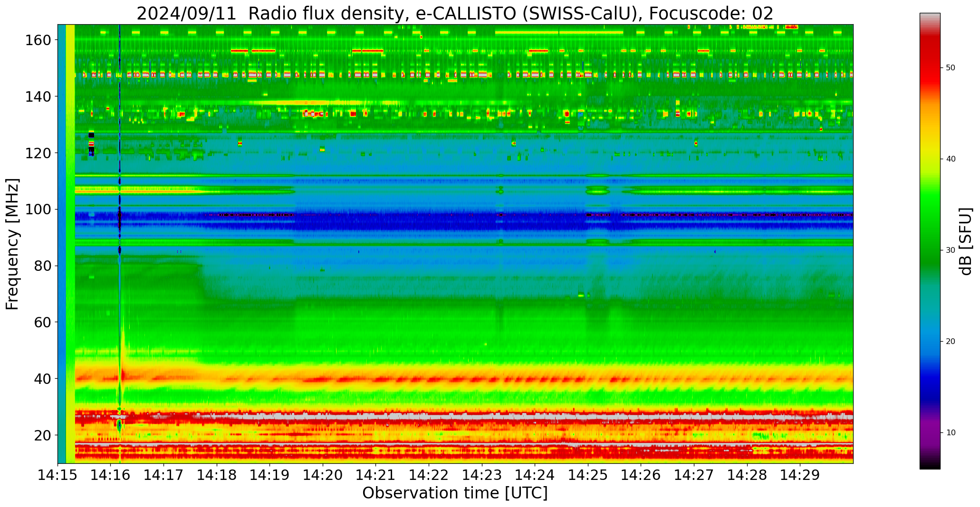Viewport: 980px width, 507px height.
Task: Click the 14:15 time tick label
Action: point(58,475)
